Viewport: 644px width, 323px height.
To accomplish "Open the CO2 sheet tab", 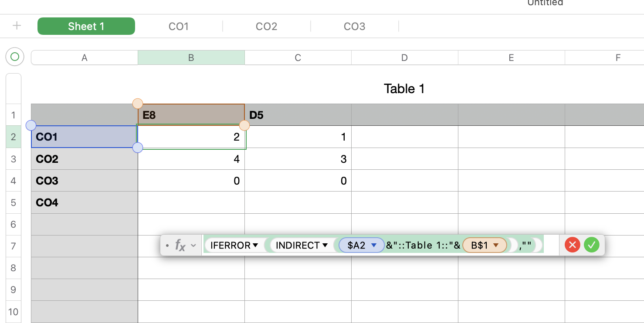I will pyautogui.click(x=266, y=27).
